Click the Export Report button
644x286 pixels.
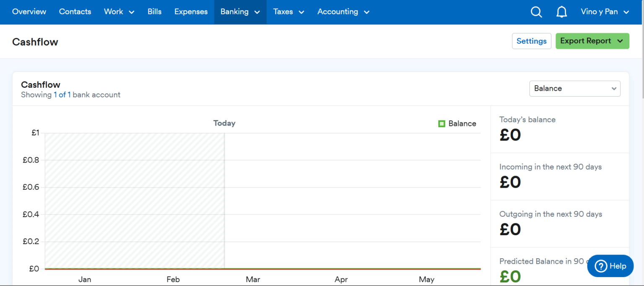(x=592, y=41)
